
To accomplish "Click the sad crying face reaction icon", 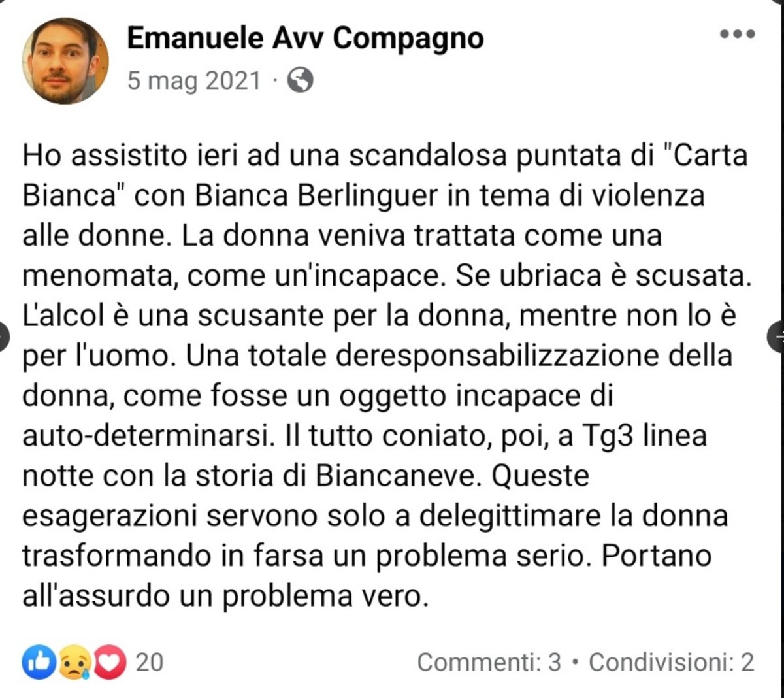I will point(74,663).
